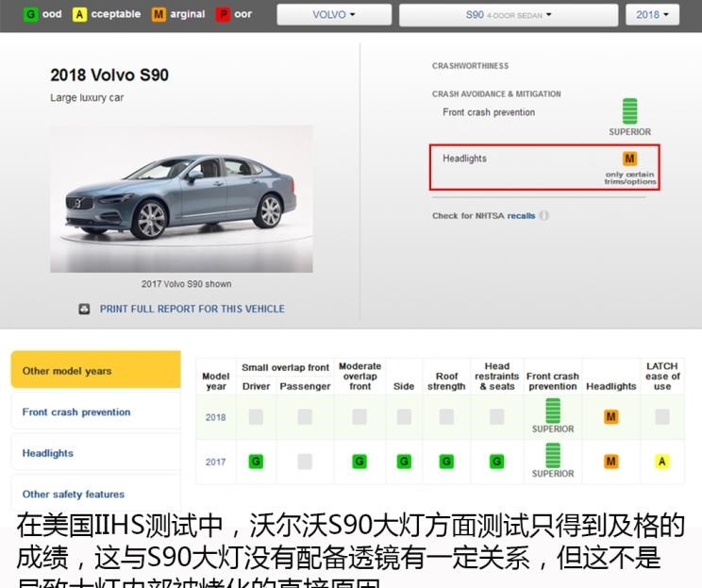The image size is (702, 588).
Task: Click the red P Poor legend icon
Action: coord(223,15)
